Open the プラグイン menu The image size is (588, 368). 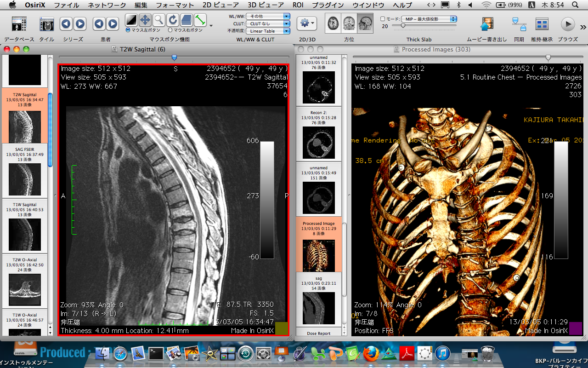point(328,5)
